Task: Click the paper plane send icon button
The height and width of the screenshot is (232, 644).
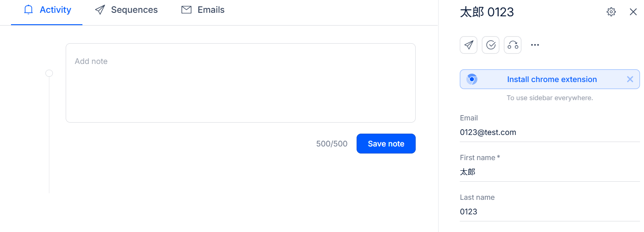Action: [x=469, y=45]
